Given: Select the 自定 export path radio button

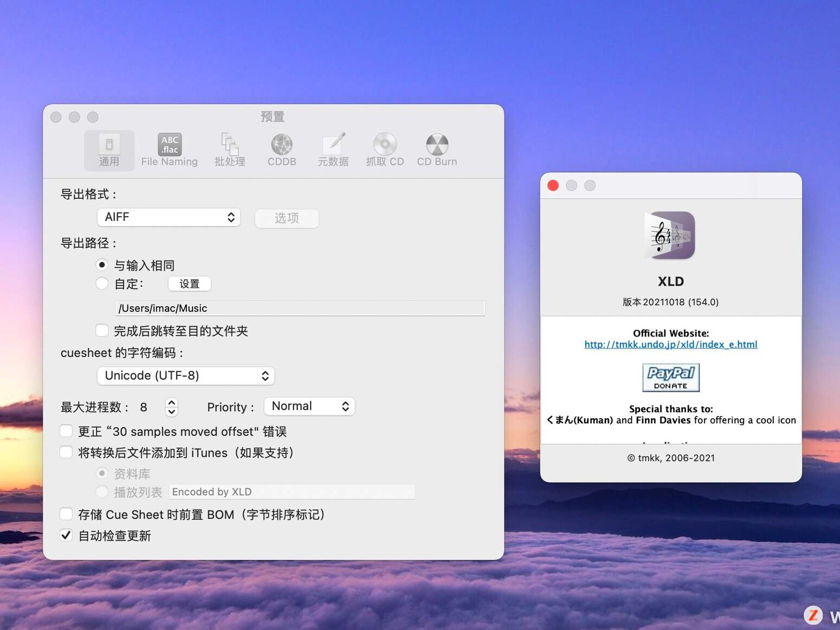Looking at the screenshot, I should (x=101, y=283).
